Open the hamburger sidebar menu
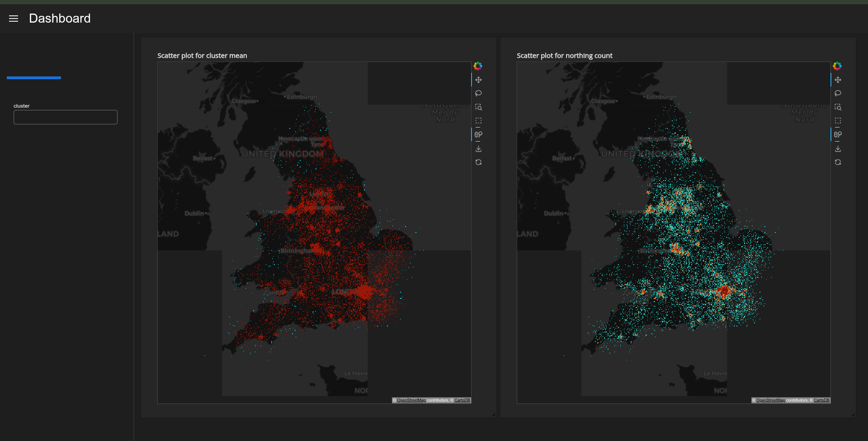 [x=14, y=19]
